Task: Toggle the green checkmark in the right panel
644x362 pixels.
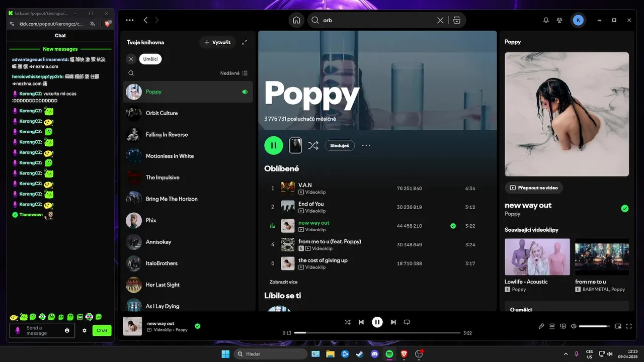Action: coord(624,209)
